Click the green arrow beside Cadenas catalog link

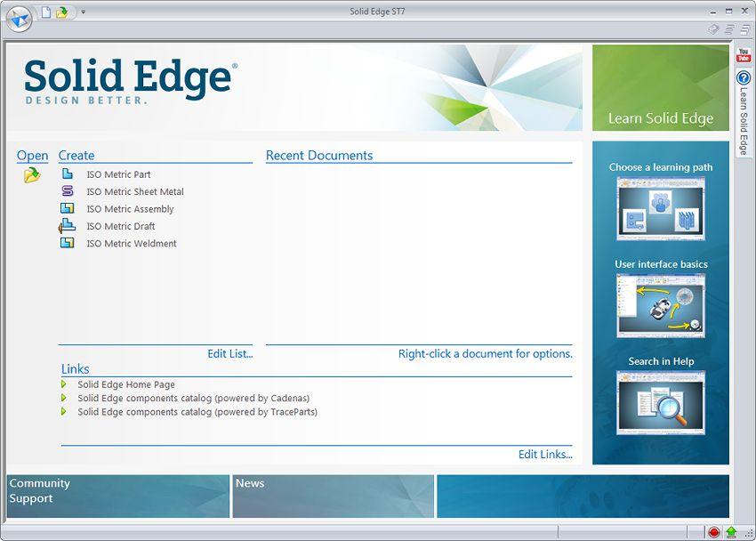tap(64, 398)
